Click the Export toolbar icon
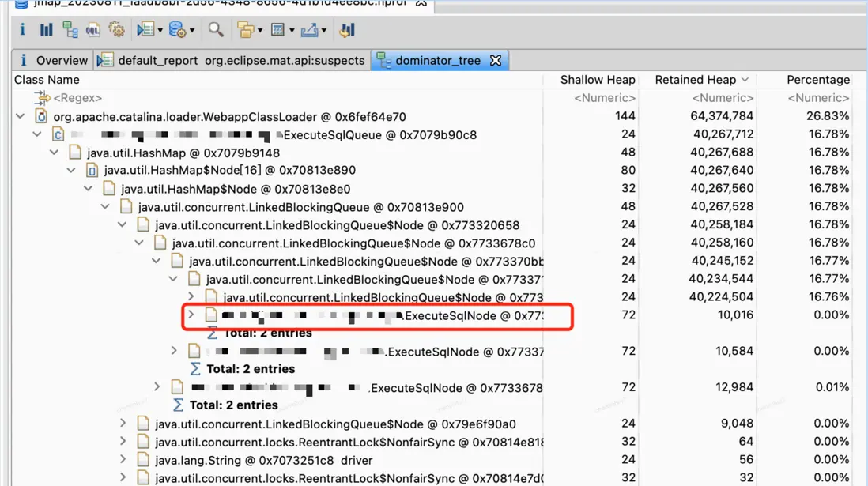The height and width of the screenshot is (486, 868). point(309,29)
